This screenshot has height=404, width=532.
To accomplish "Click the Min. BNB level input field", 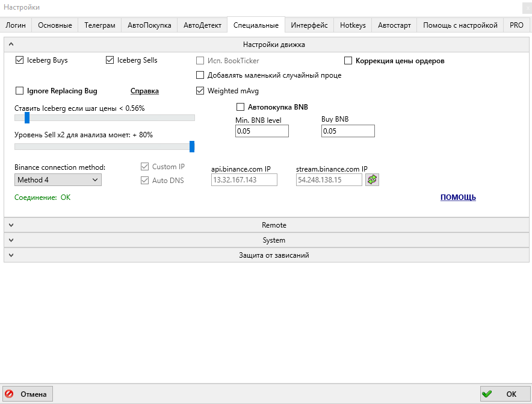I will [x=262, y=131].
